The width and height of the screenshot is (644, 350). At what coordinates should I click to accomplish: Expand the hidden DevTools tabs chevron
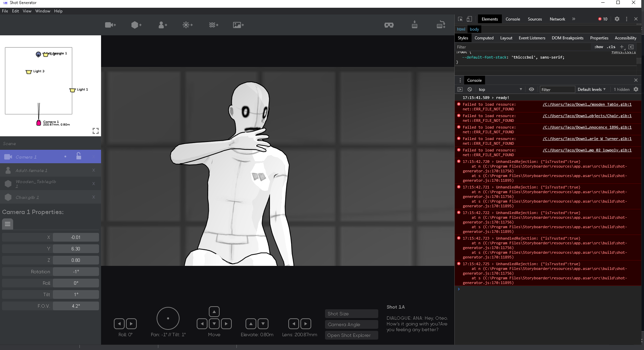point(574,19)
